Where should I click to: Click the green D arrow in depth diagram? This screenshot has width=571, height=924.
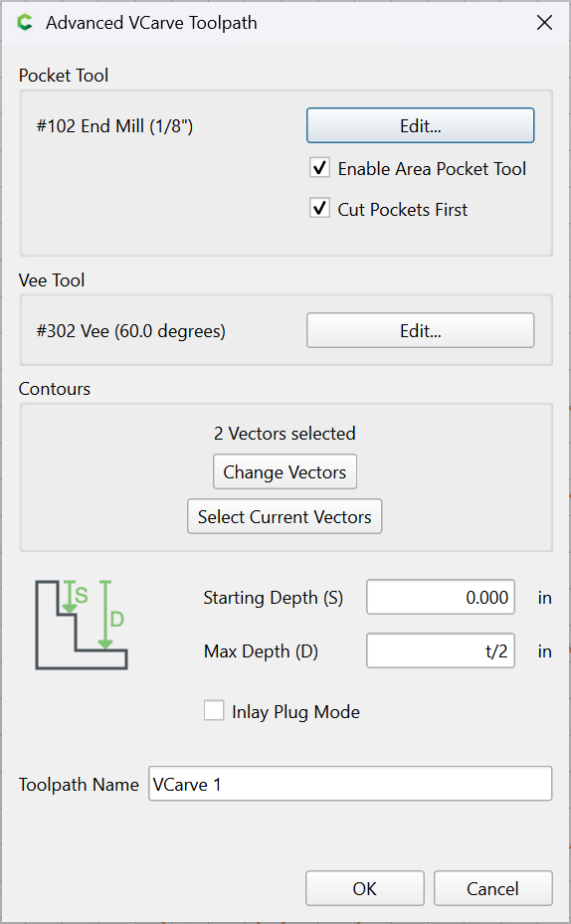click(x=105, y=615)
